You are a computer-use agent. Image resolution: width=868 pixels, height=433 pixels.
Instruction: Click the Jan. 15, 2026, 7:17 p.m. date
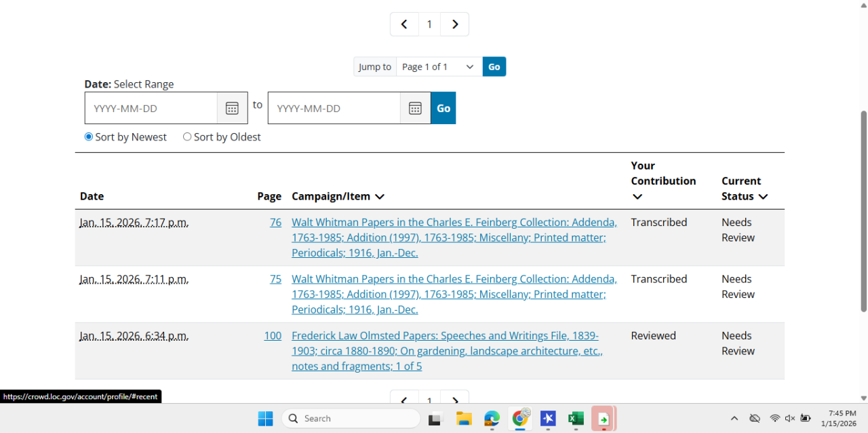click(134, 223)
